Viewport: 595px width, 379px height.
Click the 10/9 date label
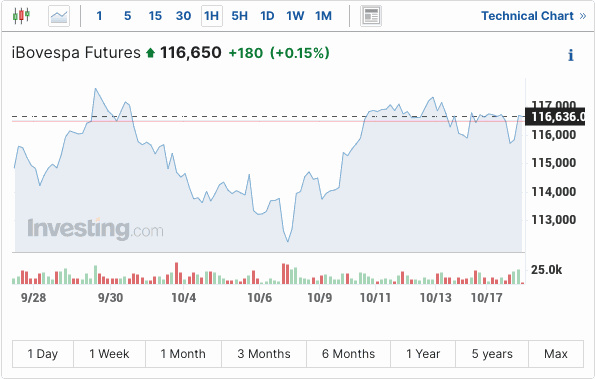tap(320, 297)
